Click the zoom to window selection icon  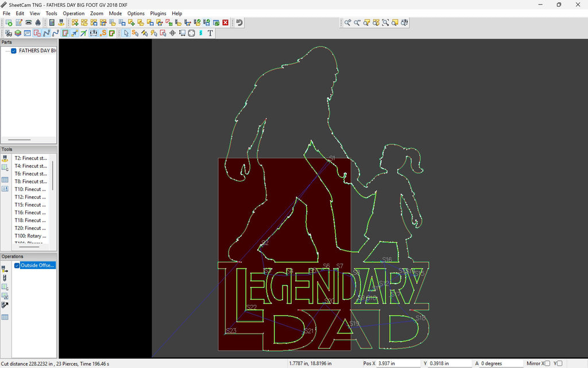click(x=385, y=22)
